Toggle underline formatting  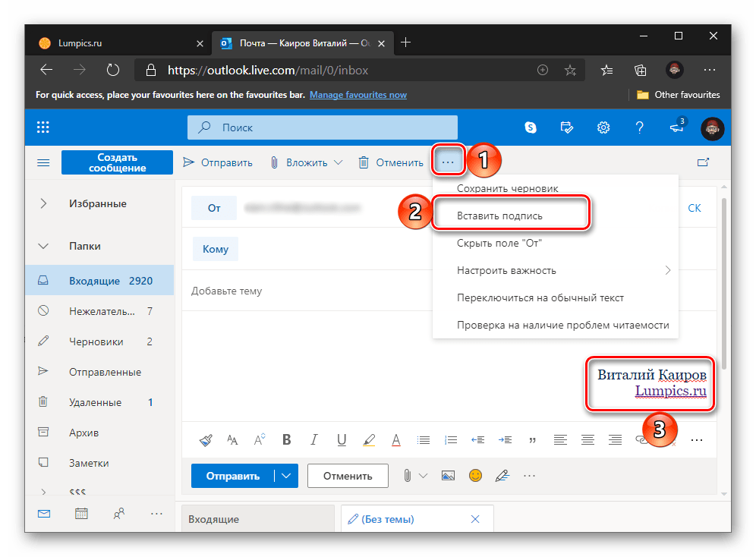pyautogui.click(x=342, y=439)
